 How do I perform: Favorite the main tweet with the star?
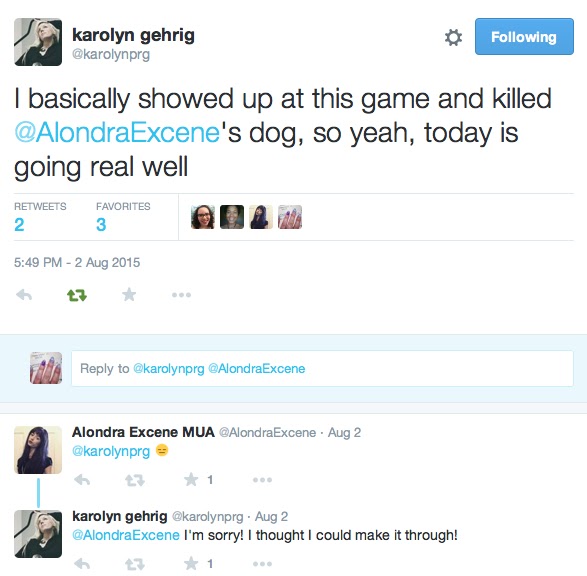click(x=129, y=295)
